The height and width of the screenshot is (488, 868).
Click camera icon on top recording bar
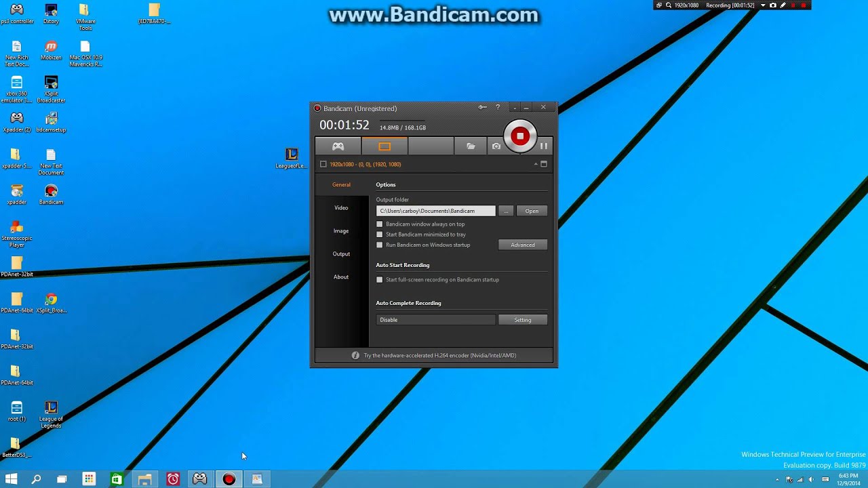point(772,5)
